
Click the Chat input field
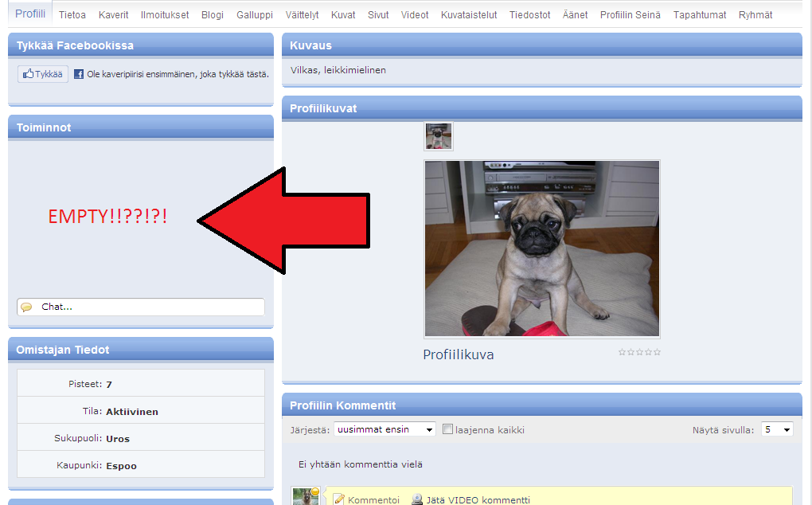coord(141,307)
